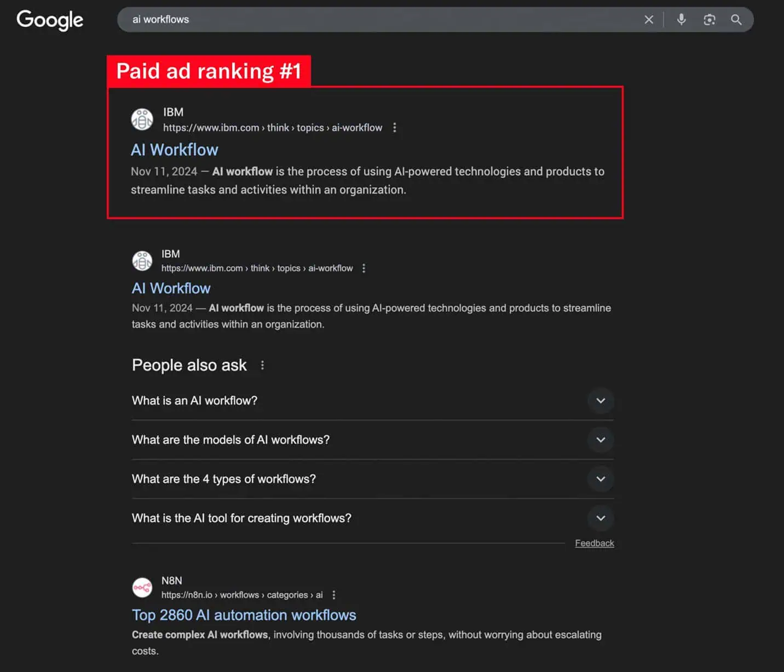Clear the search query with the X icon
The height and width of the screenshot is (672, 784).
pyautogui.click(x=649, y=20)
